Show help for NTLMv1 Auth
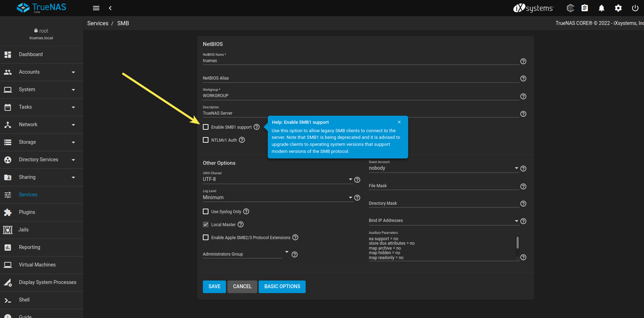 pos(242,140)
